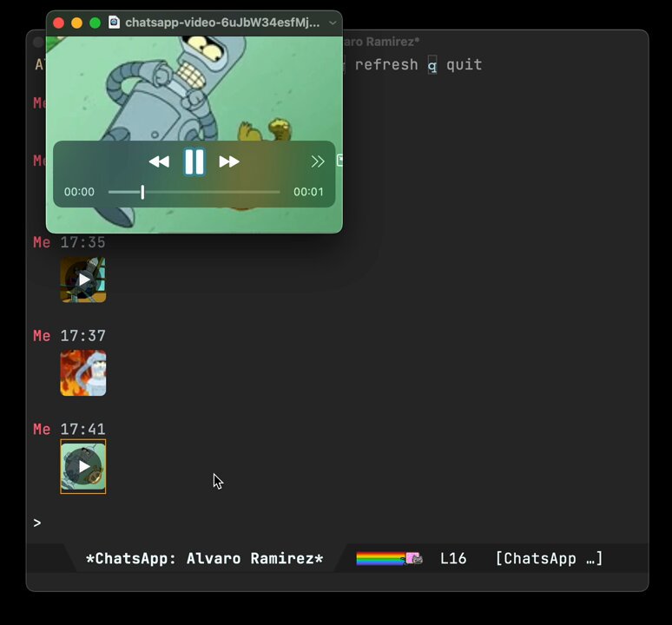Image resolution: width=672 pixels, height=625 pixels.
Task: Fast-forward the video with the forward button
Action: point(229,162)
